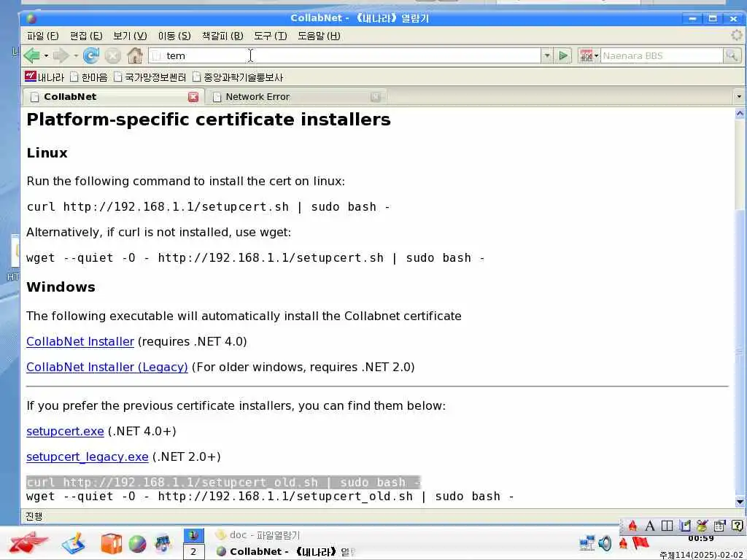Open the 편집 (E) menu
This screenshot has height=560, width=747.
click(x=86, y=36)
